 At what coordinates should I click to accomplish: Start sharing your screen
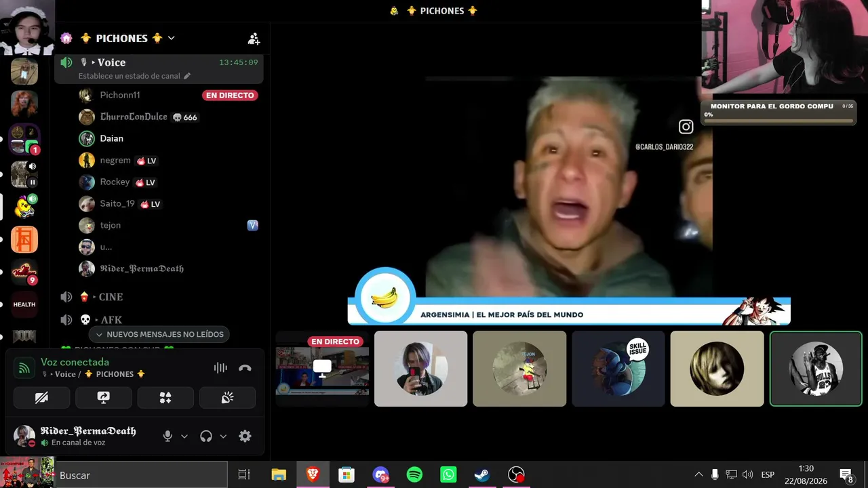[103, 398]
